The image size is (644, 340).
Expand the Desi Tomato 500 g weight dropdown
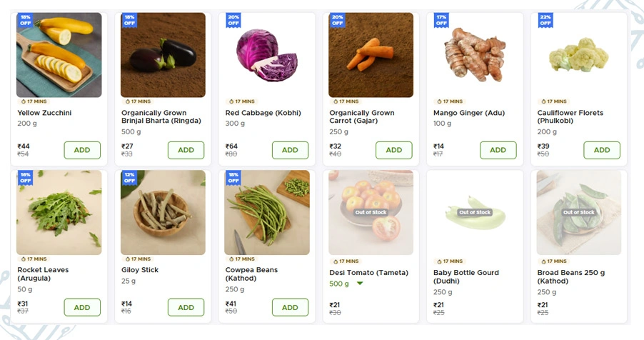359,284
